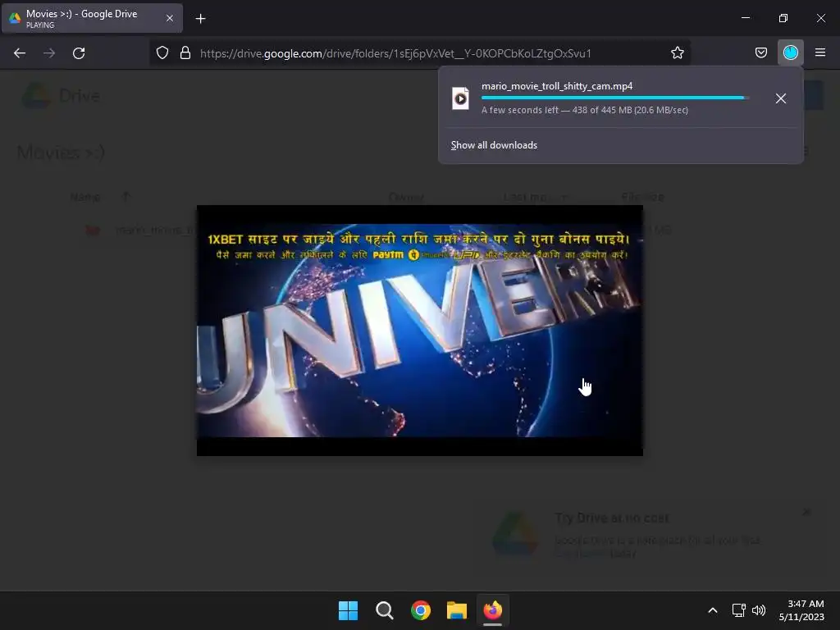The height and width of the screenshot is (630, 840).
Task: Open mario_movie_troll_shitty_cam.mp4 download file icon
Action: coord(460,98)
